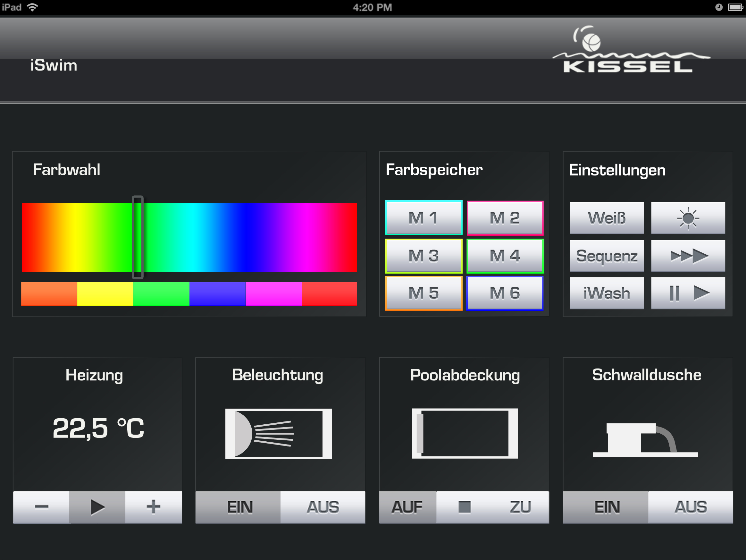Recall color memory M 1
The image size is (746, 560).
(x=423, y=218)
